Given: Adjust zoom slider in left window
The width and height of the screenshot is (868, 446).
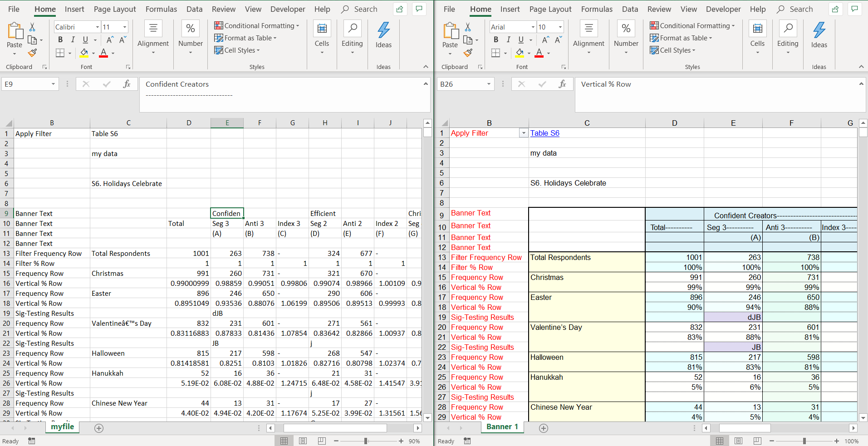Looking at the screenshot, I should (366, 441).
